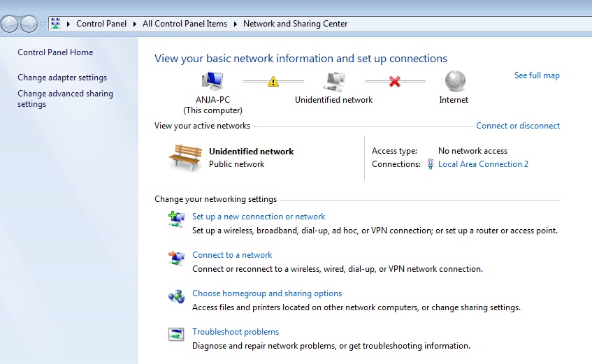Click the Change your networking settings heading
This screenshot has height=364, width=592.
(215, 199)
